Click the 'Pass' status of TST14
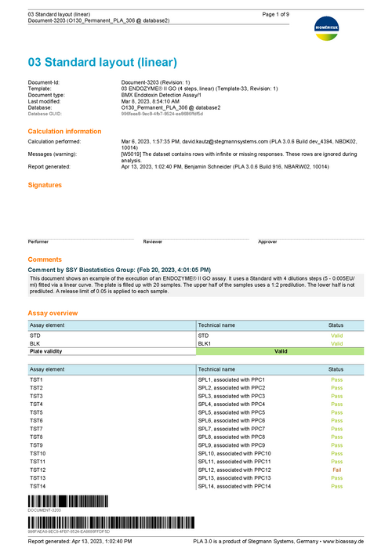Image resolution: width=392 pixels, height=555 pixels. coord(337,486)
